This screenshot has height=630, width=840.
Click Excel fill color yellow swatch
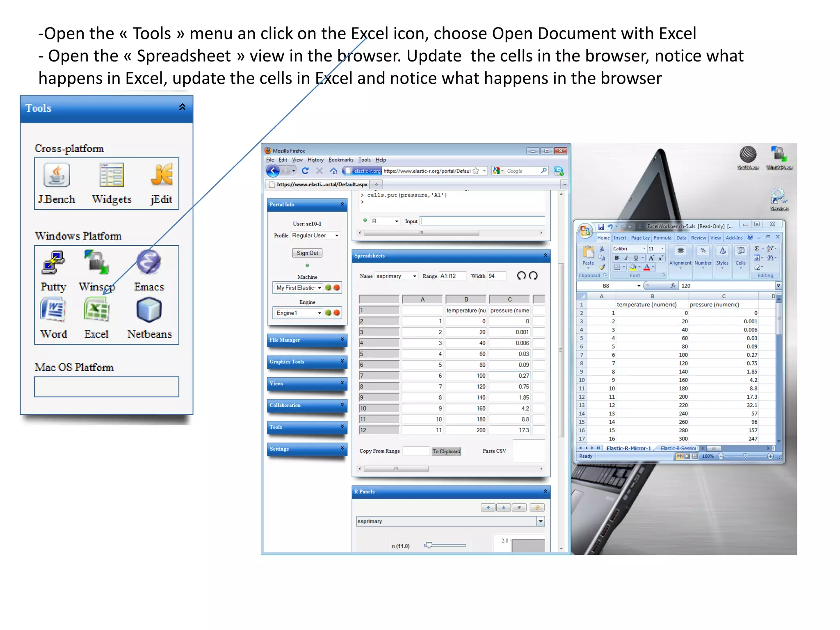click(634, 267)
